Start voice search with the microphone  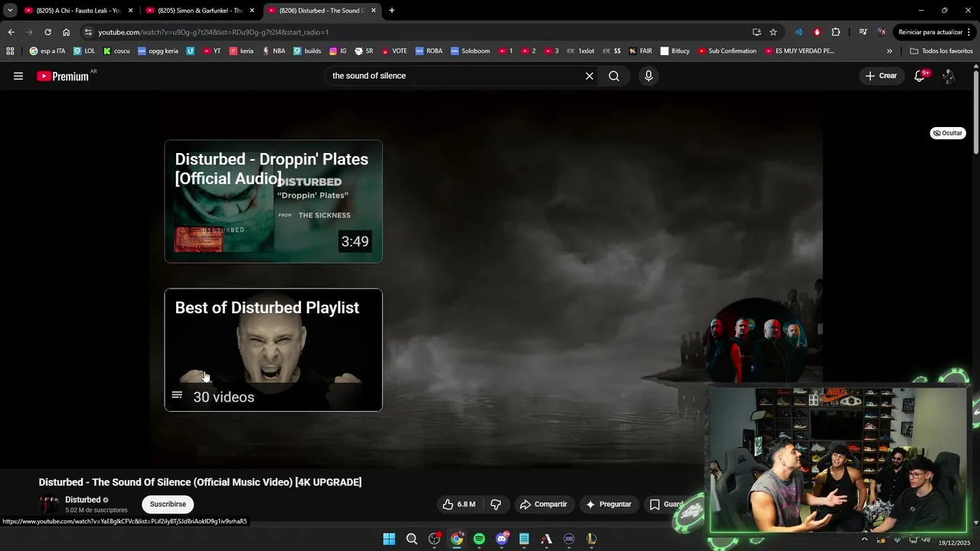648,76
